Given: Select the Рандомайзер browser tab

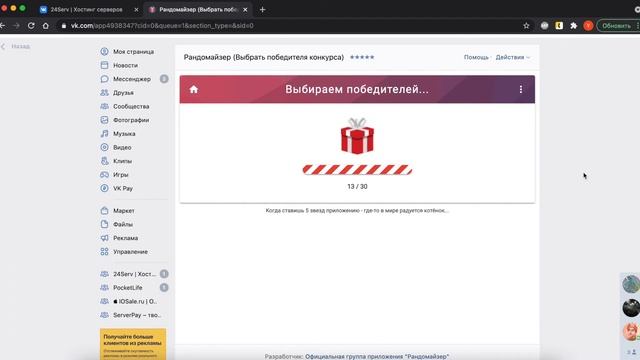Looking at the screenshot, I should tap(198, 9).
